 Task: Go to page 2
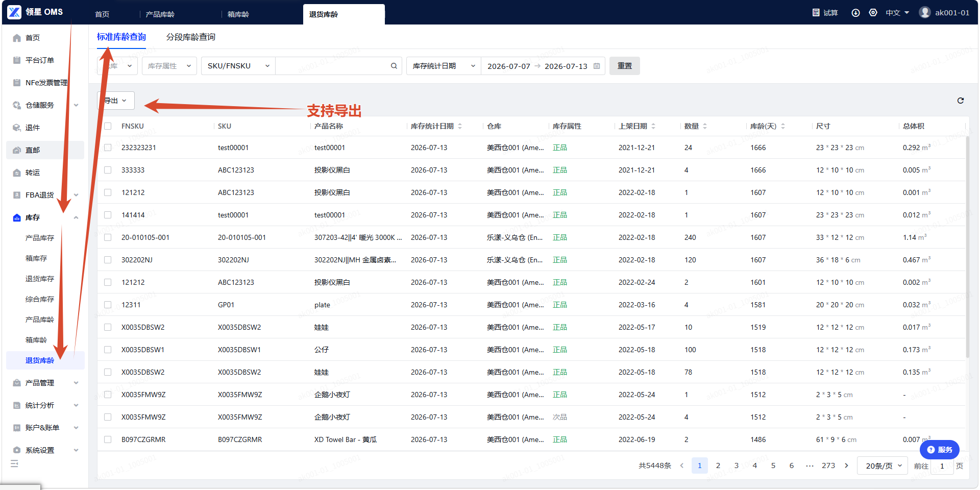click(x=718, y=465)
